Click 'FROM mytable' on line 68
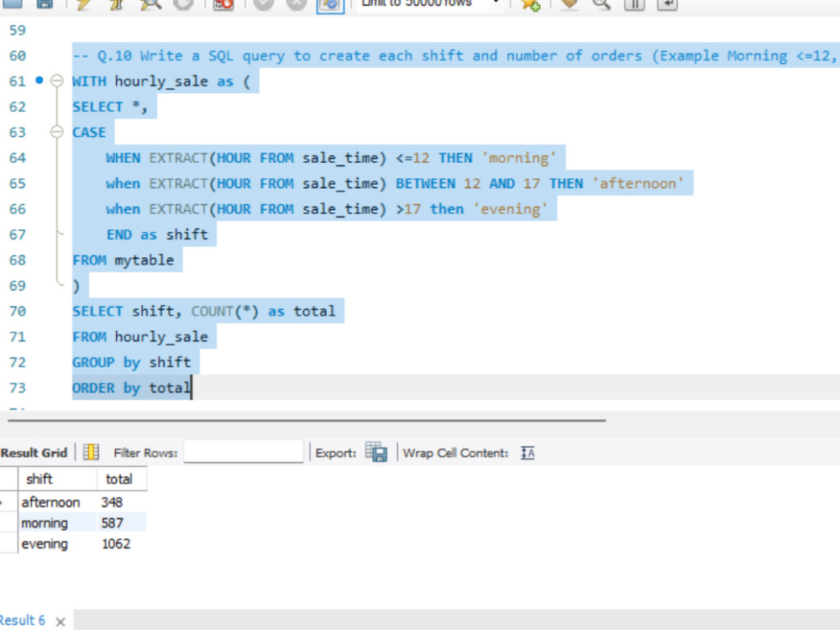Screen dimensions: 840x630 coord(123,260)
